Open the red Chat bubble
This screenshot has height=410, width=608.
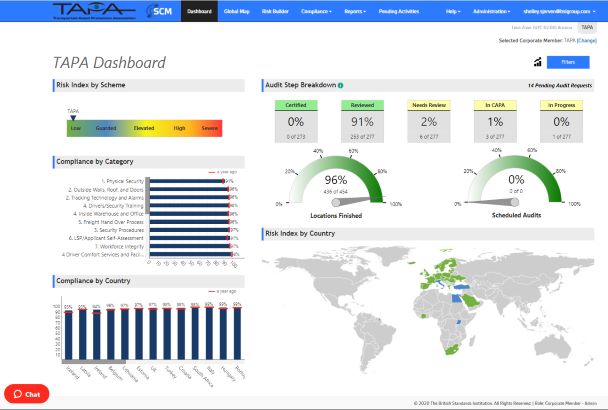coord(26,394)
